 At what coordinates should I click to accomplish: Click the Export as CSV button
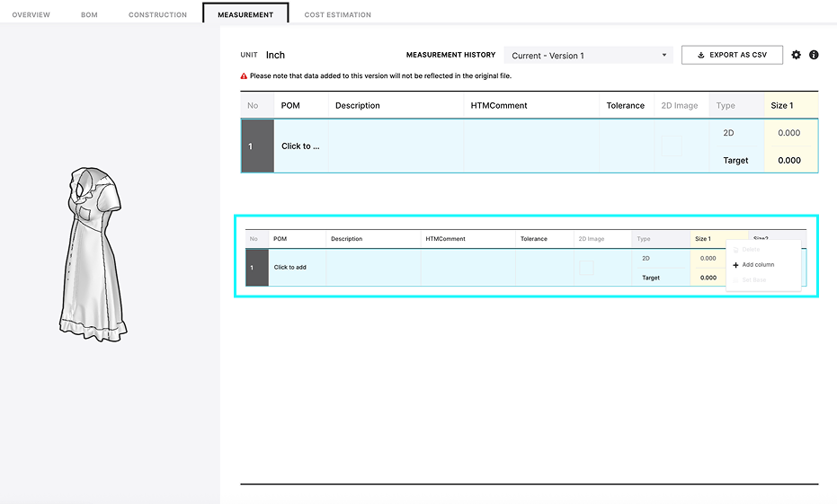[732, 55]
